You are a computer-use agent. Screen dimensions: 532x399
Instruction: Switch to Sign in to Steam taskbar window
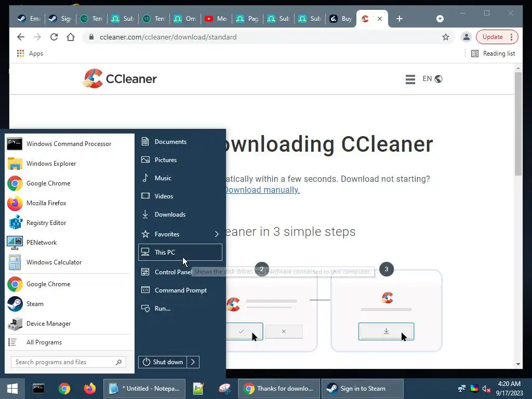pyautogui.click(x=362, y=389)
